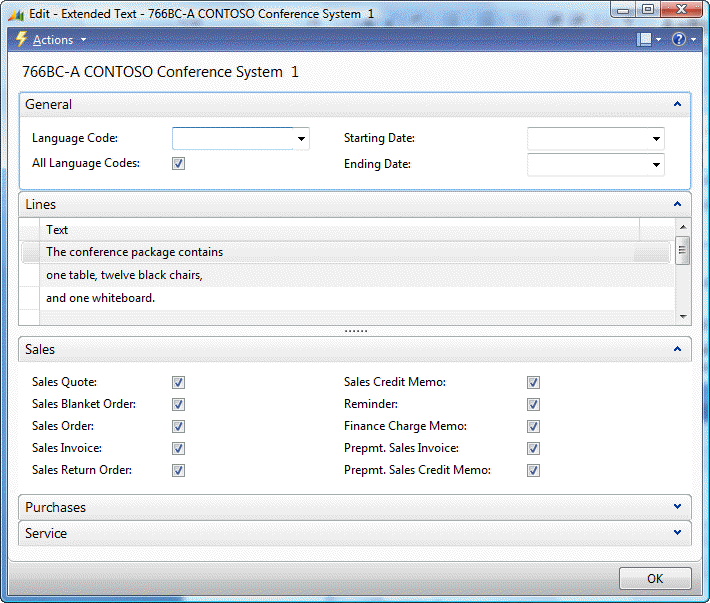Open the Starting Date dropdown

click(x=656, y=139)
